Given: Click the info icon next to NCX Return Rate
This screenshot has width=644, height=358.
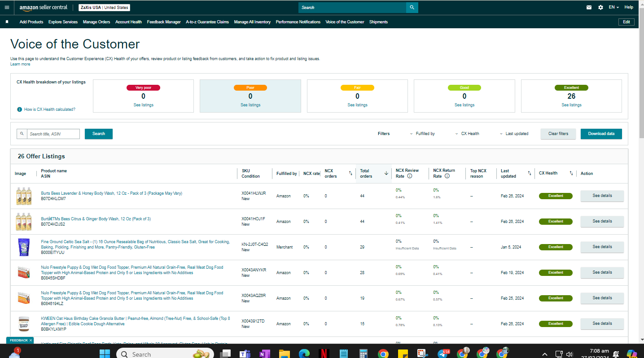Looking at the screenshot, I should point(447,176).
